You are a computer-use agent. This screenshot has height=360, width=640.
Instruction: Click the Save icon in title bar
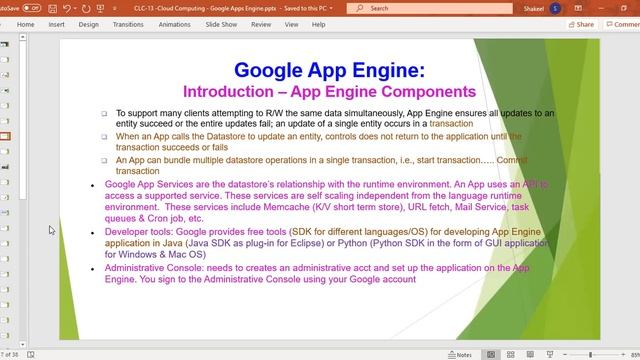pyautogui.click(x=53, y=9)
